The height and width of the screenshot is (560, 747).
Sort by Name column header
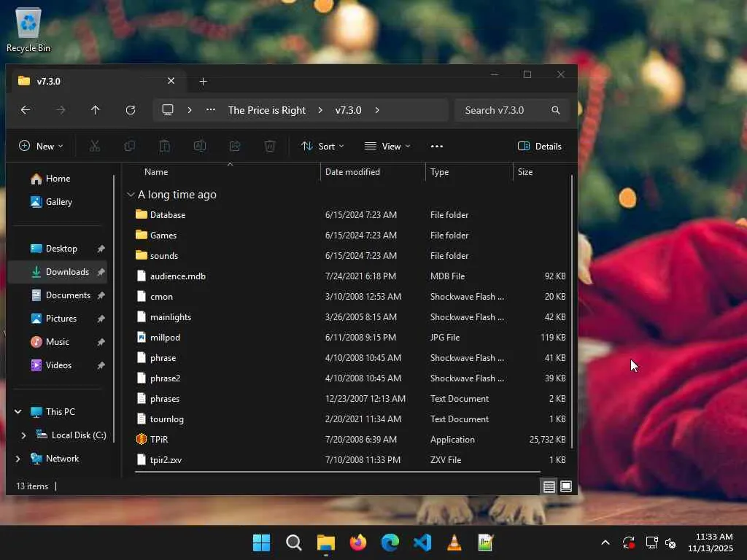point(156,172)
